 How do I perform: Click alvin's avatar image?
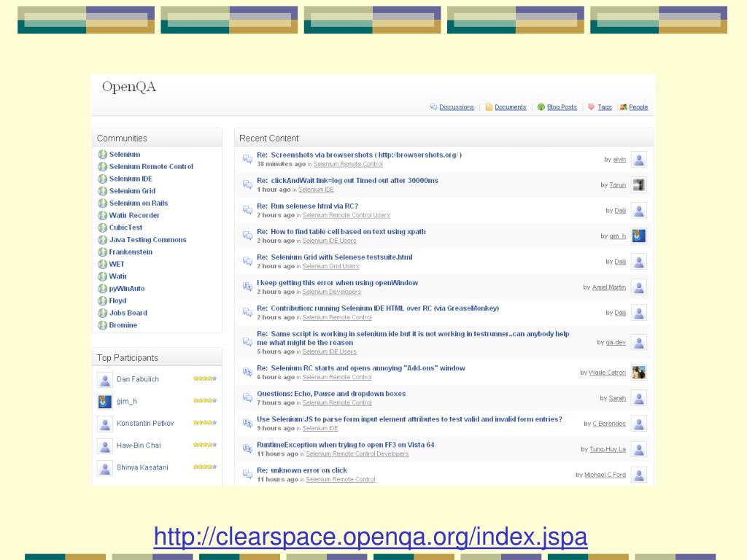coord(639,159)
